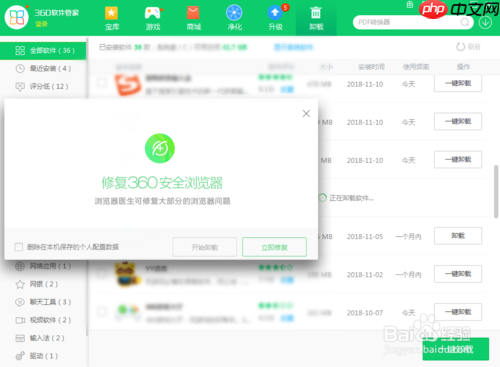500x367 pixels.
Task: Sort by 使用频率 column header
Action: tap(416, 67)
